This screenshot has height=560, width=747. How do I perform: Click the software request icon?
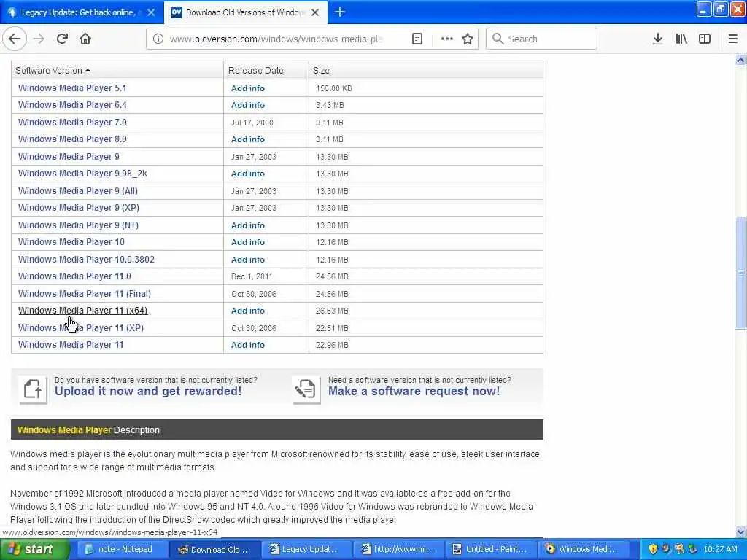[306, 389]
